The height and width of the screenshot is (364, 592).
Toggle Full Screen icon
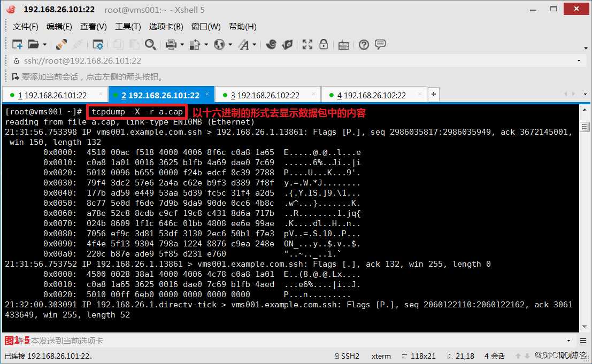pyautogui.click(x=307, y=44)
